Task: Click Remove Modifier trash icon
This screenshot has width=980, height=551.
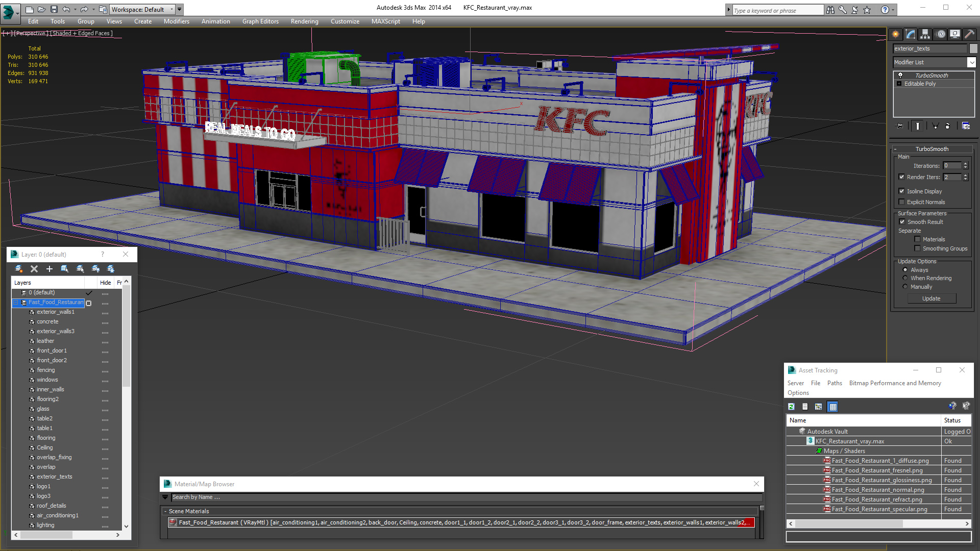Action: coord(948,126)
